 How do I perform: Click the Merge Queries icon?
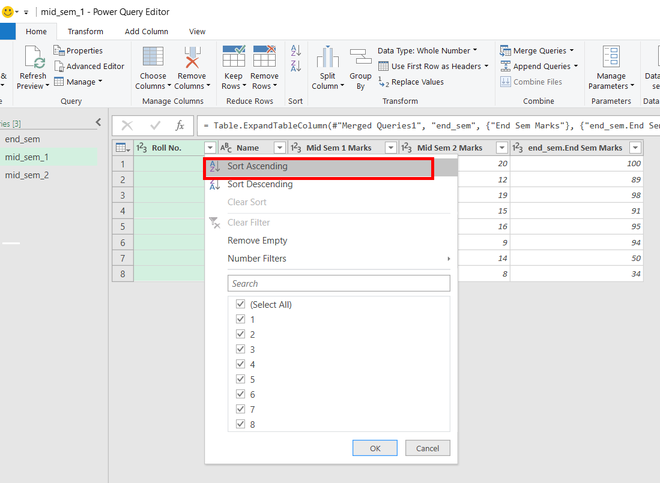[505, 51]
